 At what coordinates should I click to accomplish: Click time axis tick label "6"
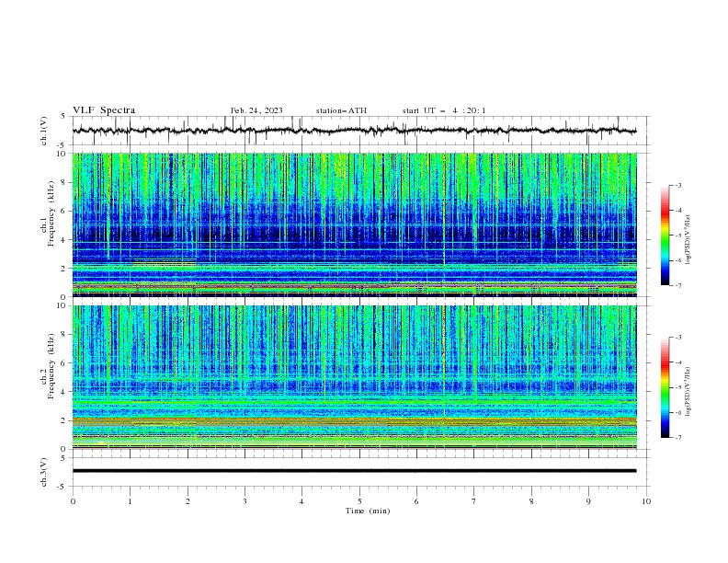[416, 501]
